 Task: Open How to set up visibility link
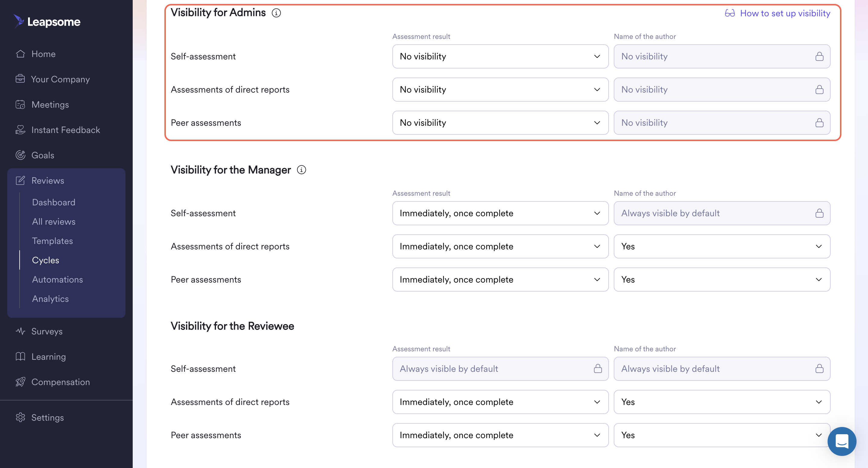click(785, 13)
